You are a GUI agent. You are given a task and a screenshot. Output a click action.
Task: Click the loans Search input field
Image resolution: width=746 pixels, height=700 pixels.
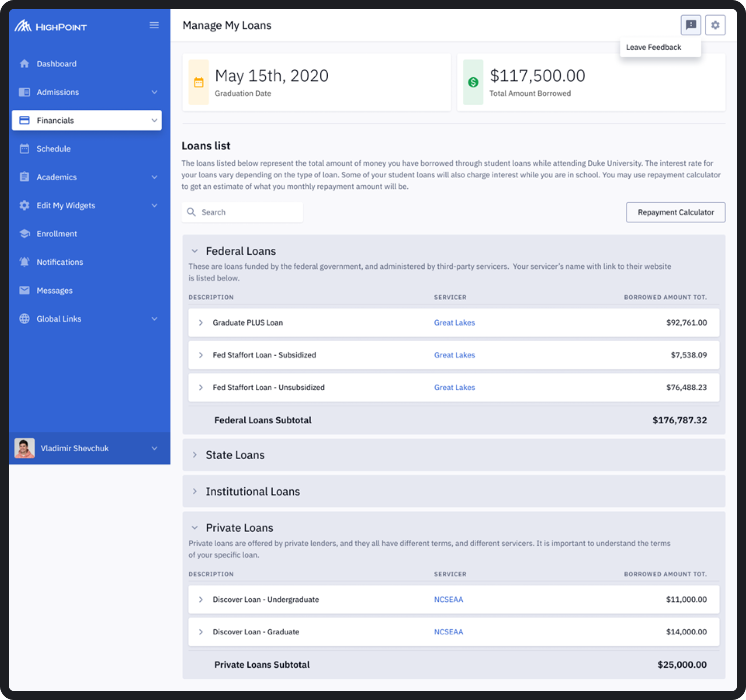pos(249,212)
